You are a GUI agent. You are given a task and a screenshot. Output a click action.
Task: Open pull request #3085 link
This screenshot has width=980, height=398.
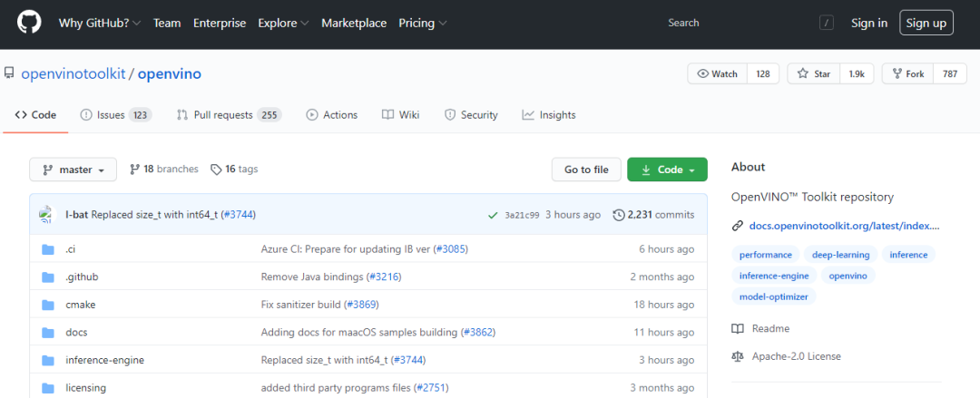coord(451,249)
